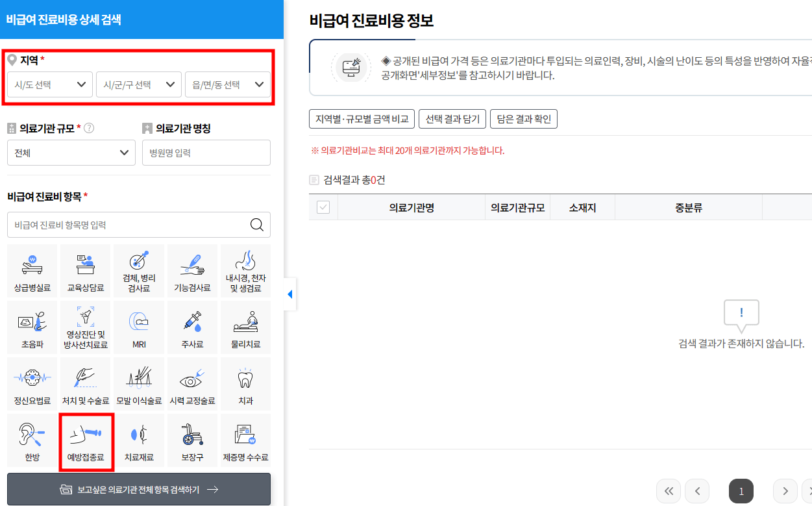Screen dimensions: 812x506
Task: Click the search magnifier icon
Action: tap(257, 225)
